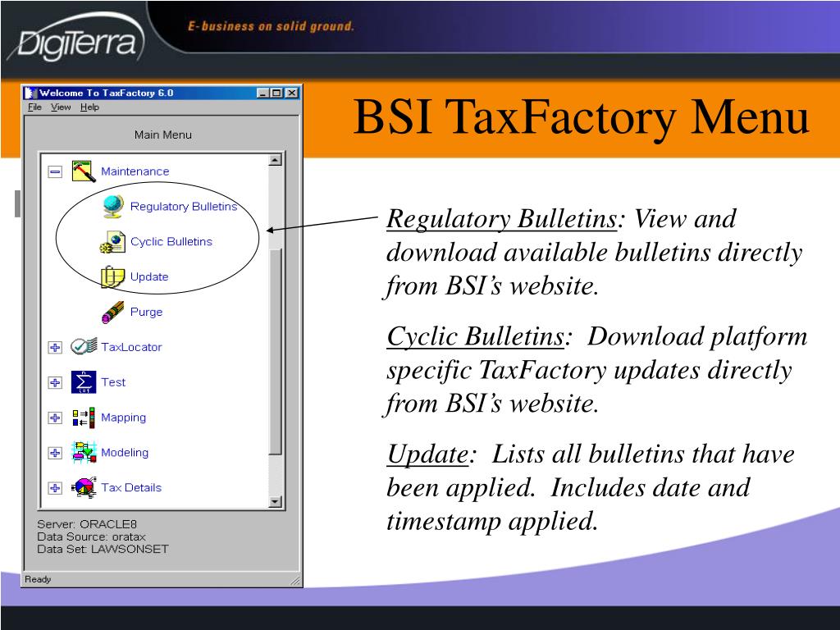Click the Cyclic Bulletins document icon
This screenshot has width=840, height=630.
[x=112, y=242]
